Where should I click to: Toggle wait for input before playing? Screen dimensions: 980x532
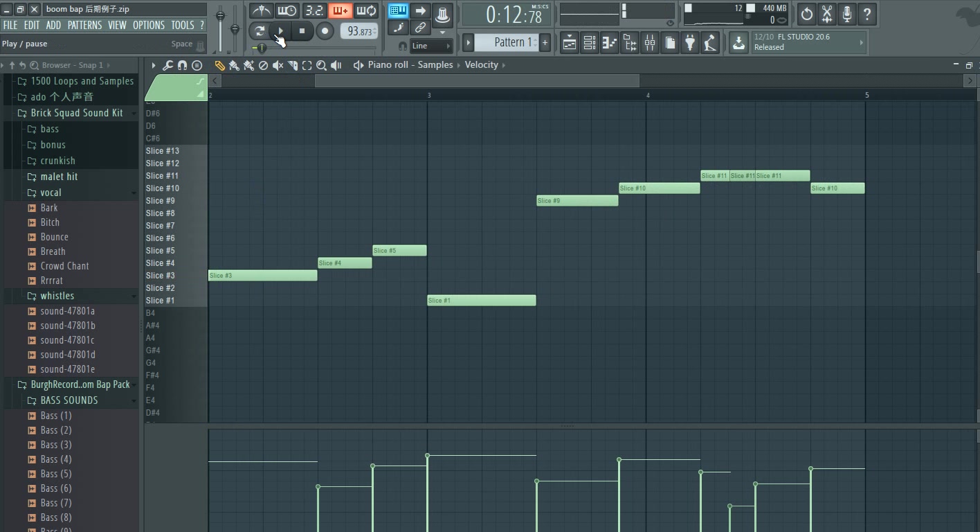(287, 10)
